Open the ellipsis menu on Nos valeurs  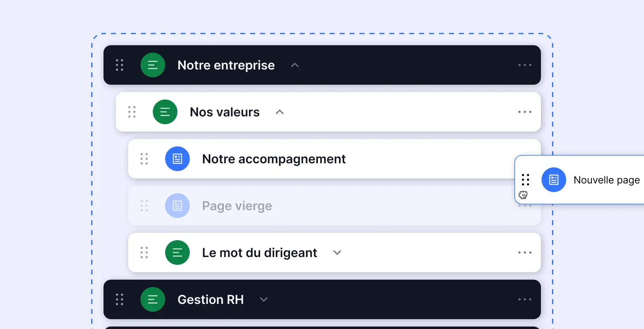click(524, 111)
